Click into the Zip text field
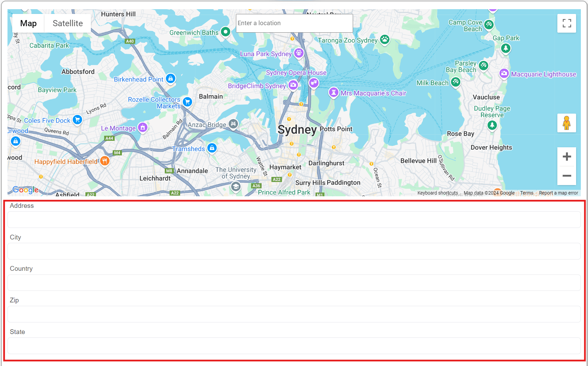This screenshot has height=366, width=588. coord(294,314)
